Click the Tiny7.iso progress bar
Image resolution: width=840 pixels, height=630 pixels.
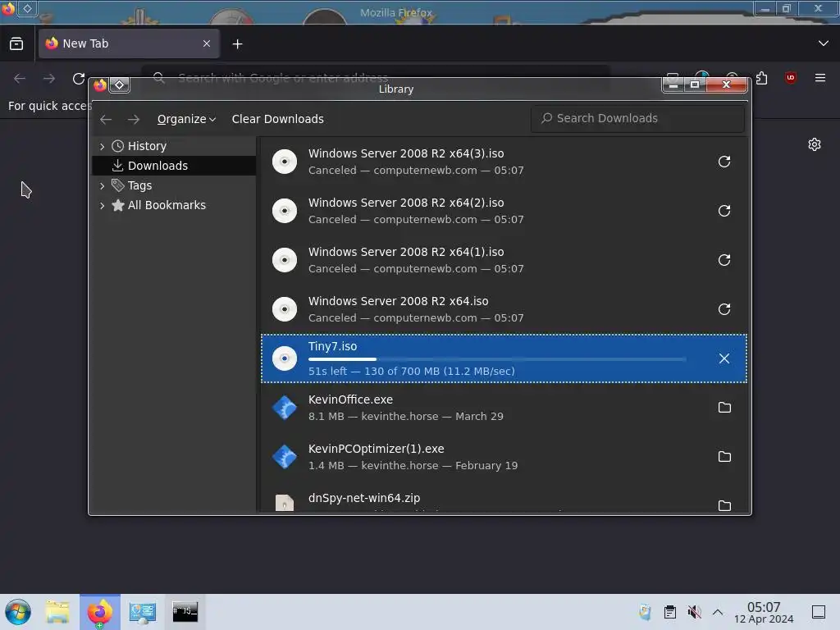(x=497, y=359)
